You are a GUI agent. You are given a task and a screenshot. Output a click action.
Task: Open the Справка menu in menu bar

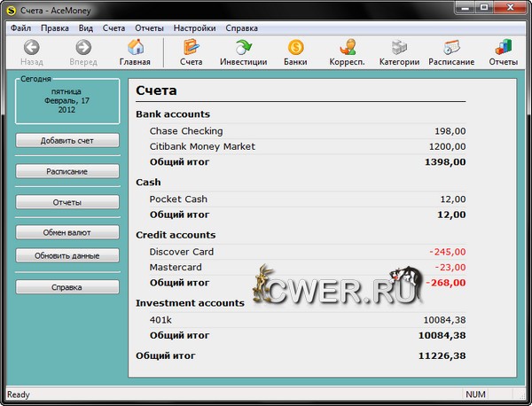pyautogui.click(x=242, y=27)
